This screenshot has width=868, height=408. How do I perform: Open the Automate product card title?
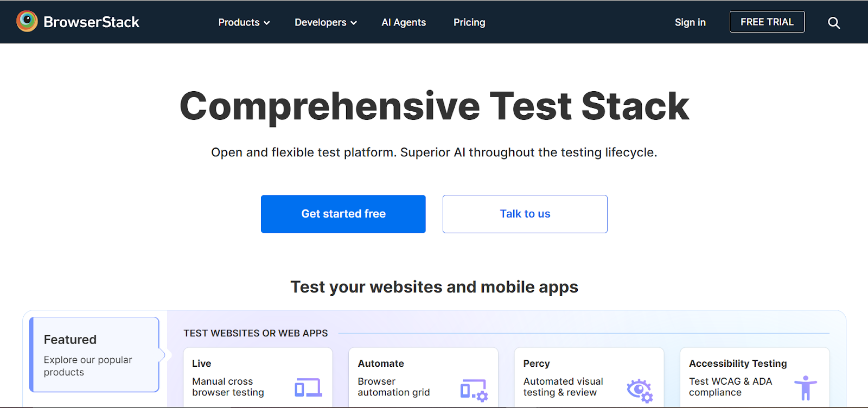click(381, 364)
